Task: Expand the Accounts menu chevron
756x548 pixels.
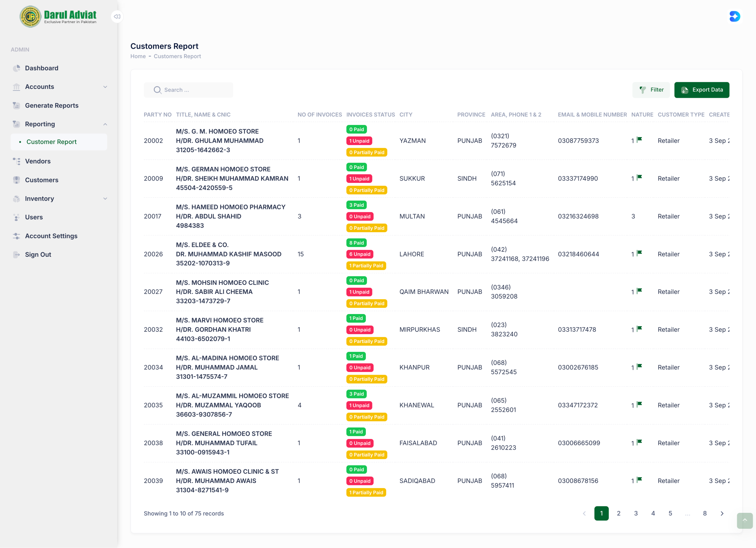Action: (105, 87)
